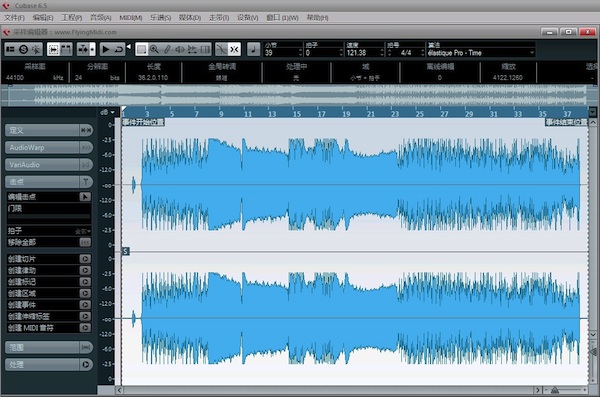Open the 域 (Domain) display format value
This screenshot has width=600, height=397.
pos(365,78)
